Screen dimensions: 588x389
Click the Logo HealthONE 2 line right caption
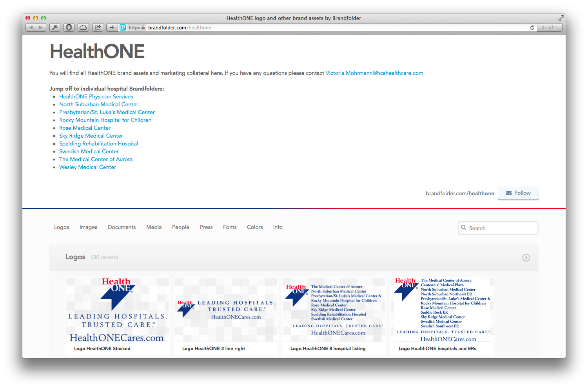click(214, 349)
